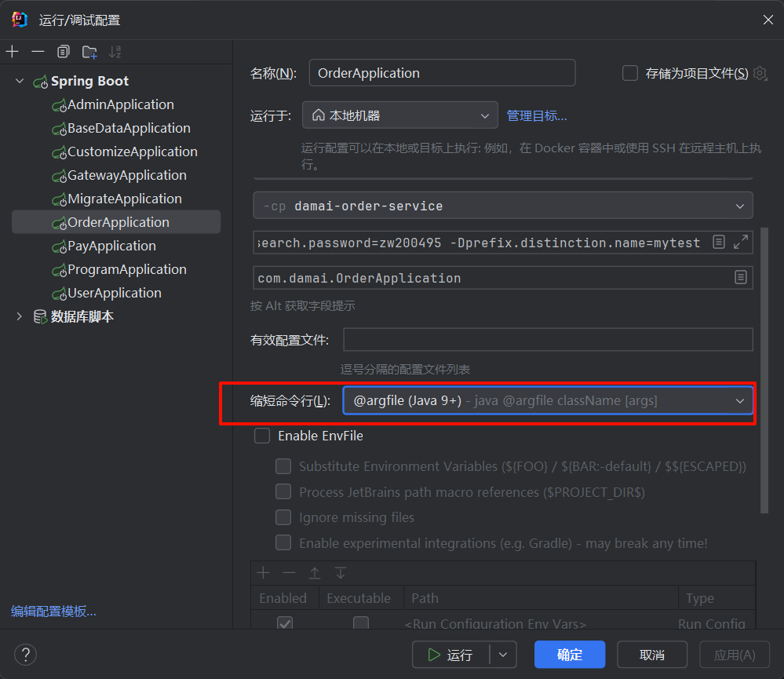The image size is (784, 679).
Task: Toggle Executable checkbox for Run Configuration Env Vars
Action: click(361, 622)
